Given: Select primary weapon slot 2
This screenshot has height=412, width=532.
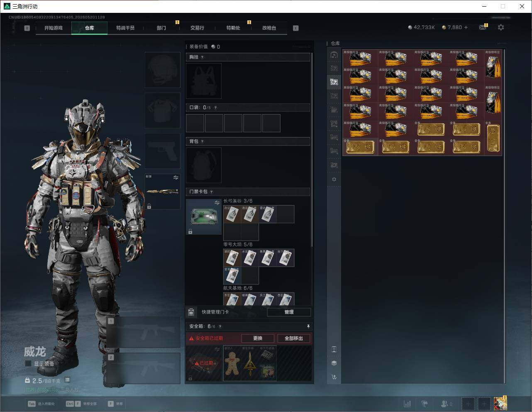Looking at the screenshot, I should click(143, 368).
